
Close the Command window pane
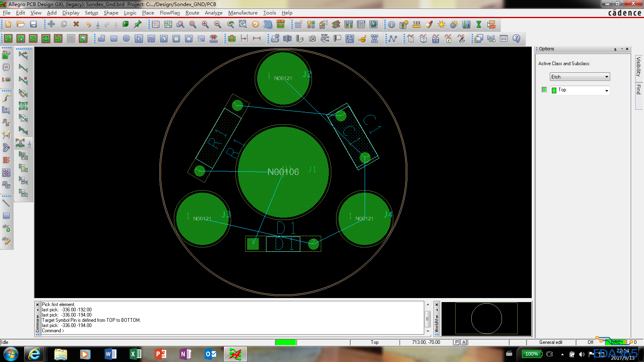pyautogui.click(x=37, y=304)
